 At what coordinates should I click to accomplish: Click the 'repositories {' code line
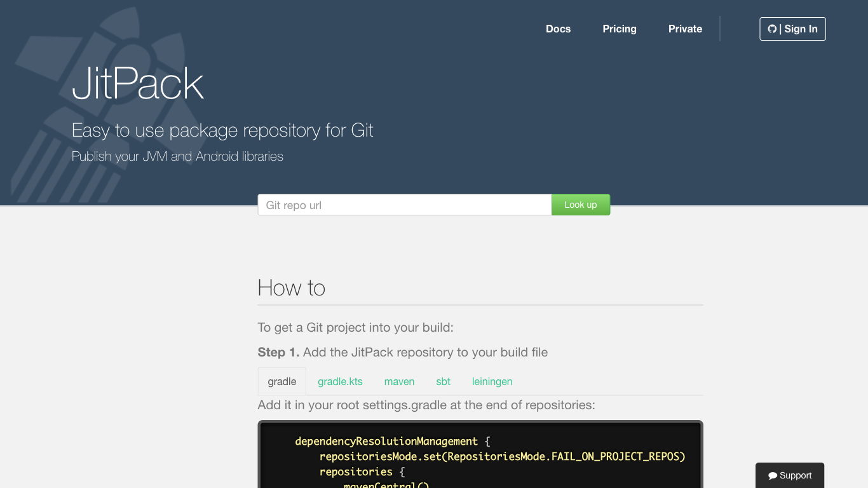[362, 471]
